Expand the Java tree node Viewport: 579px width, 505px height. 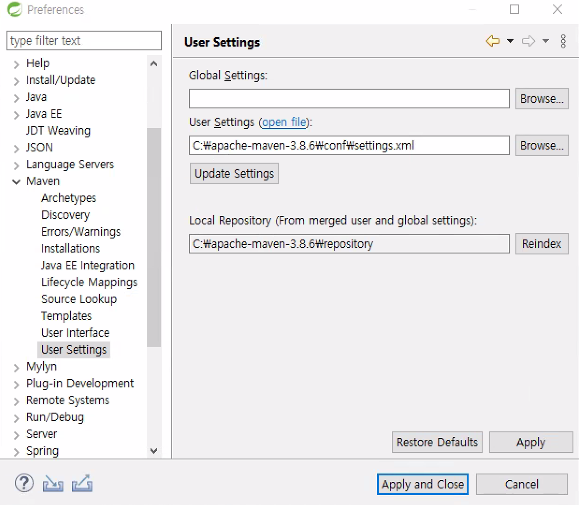[x=16, y=98]
